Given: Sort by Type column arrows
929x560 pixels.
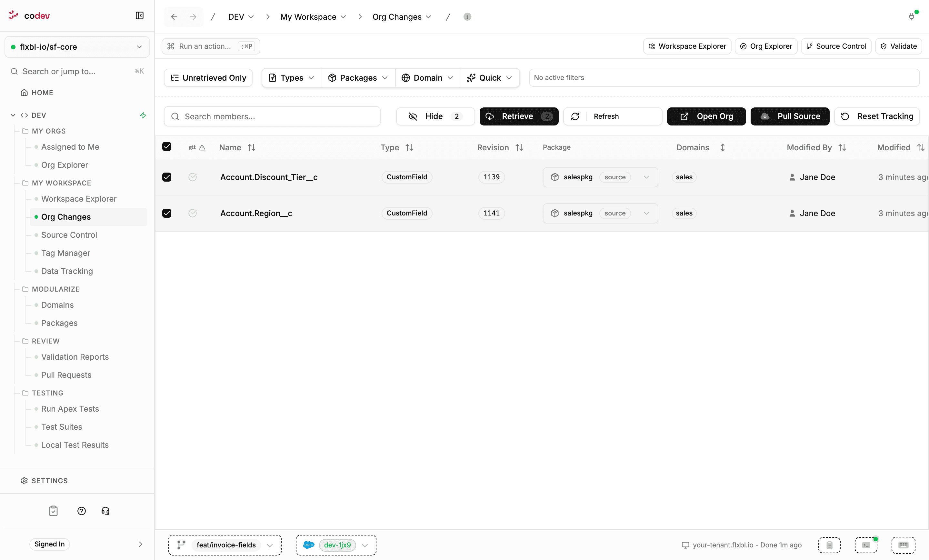Looking at the screenshot, I should point(409,147).
